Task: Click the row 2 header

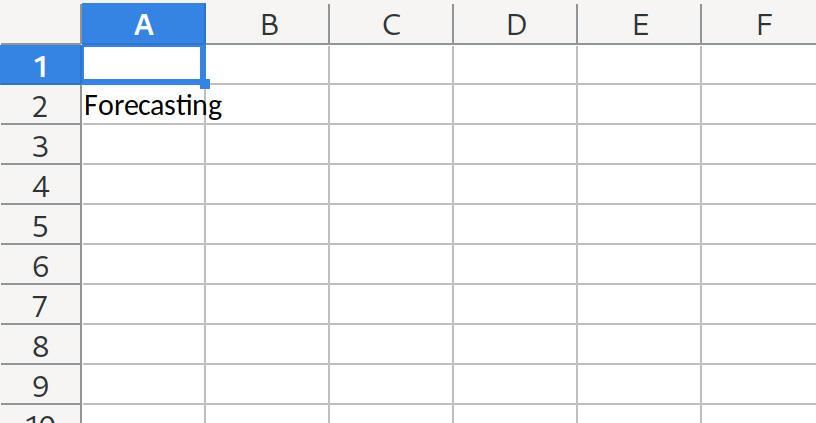Action: tap(40, 105)
